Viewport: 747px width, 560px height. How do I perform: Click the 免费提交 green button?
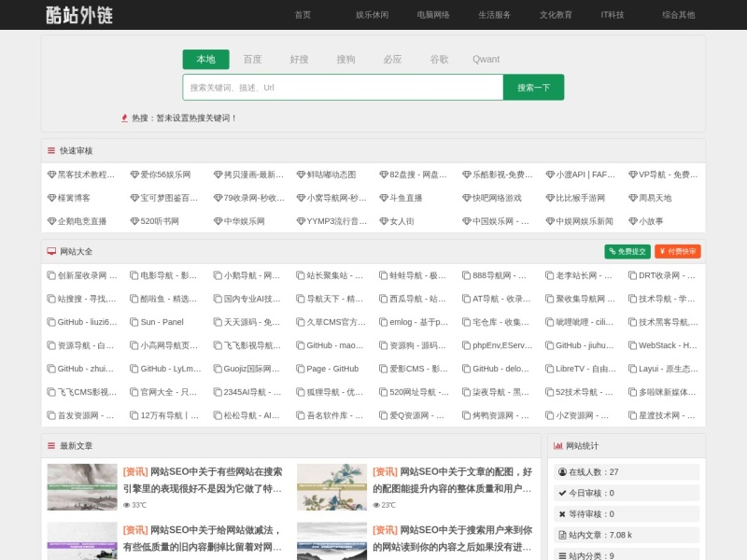click(x=627, y=251)
